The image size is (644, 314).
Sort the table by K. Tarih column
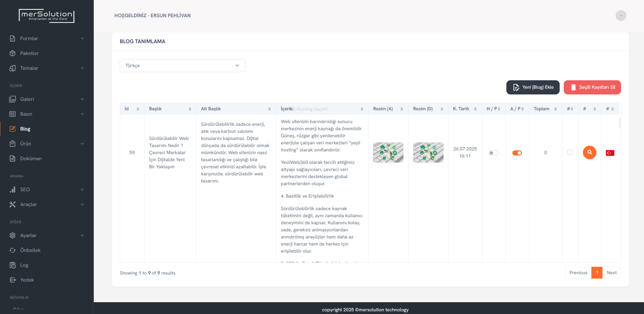tap(465, 109)
